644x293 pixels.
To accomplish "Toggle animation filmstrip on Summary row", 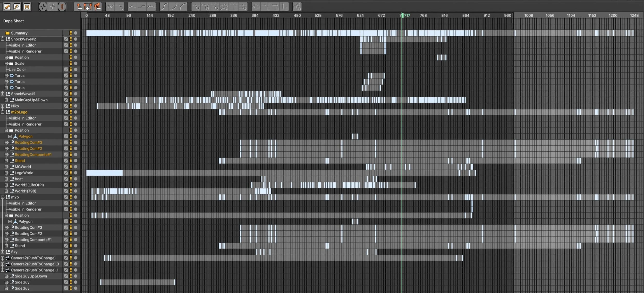I will [x=71, y=33].
